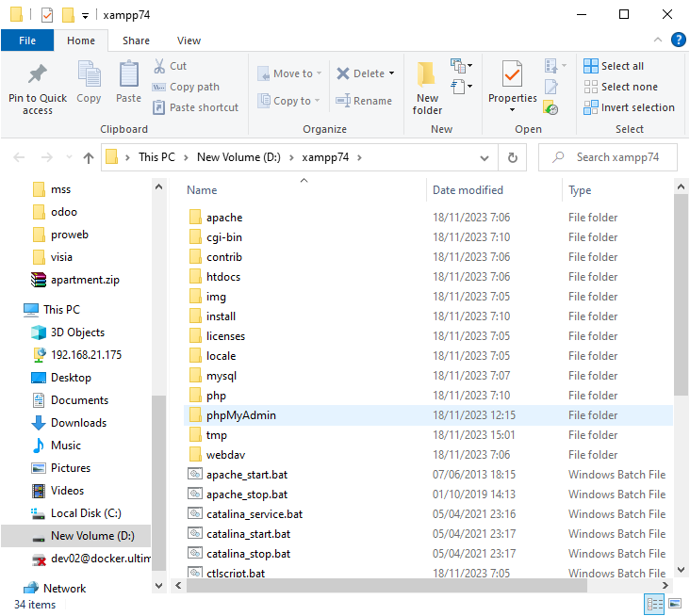This screenshot has height=616, width=690.
Task: Select Downloads in navigation pane
Action: [x=69, y=423]
